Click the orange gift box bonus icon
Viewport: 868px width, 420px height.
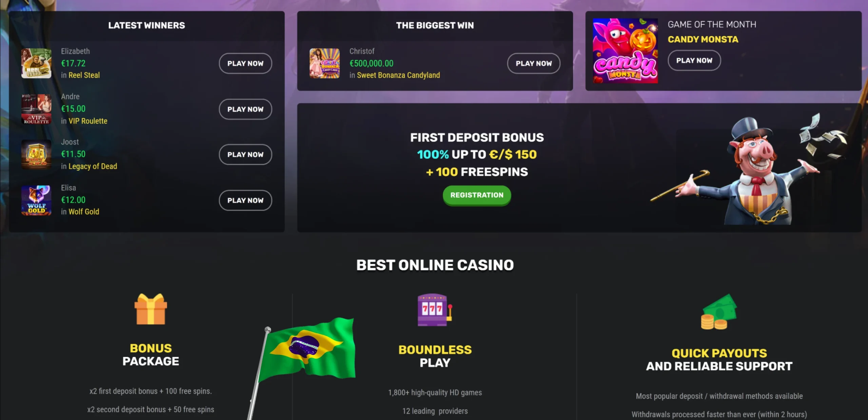151,309
